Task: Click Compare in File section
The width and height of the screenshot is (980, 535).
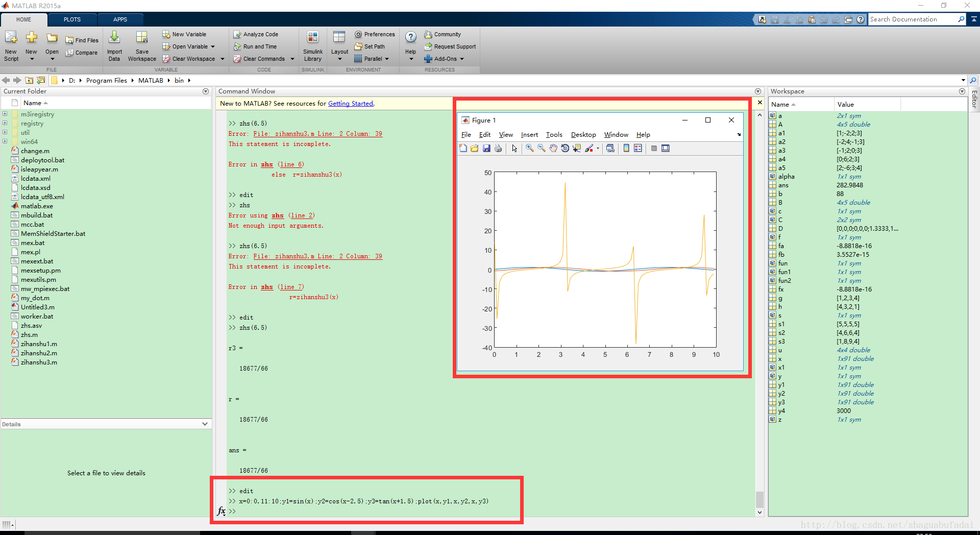Action: [82, 53]
